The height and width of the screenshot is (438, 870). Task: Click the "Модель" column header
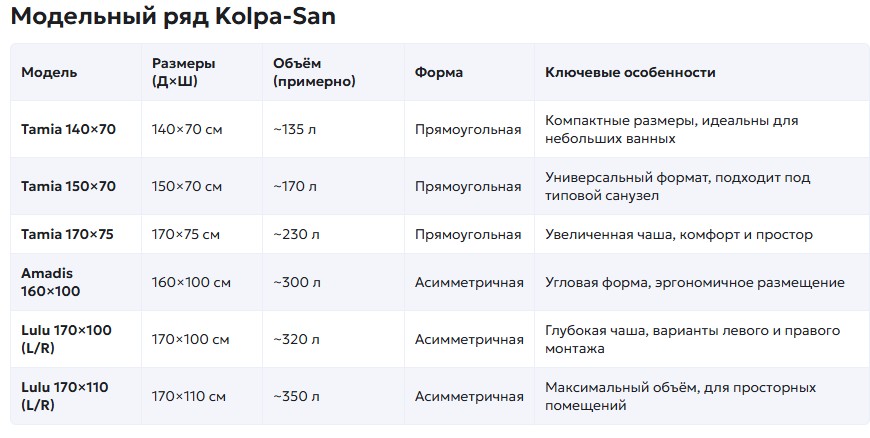pos(49,73)
